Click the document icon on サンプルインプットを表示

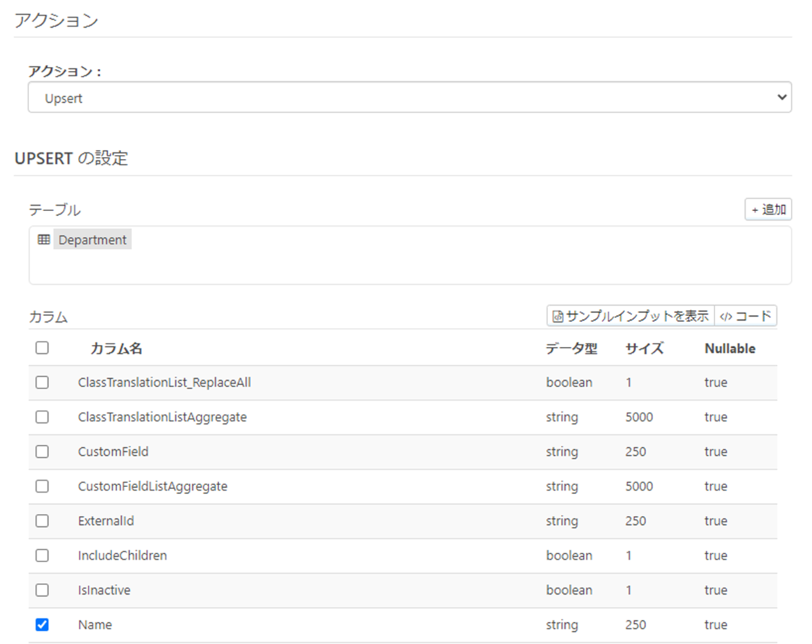557,315
